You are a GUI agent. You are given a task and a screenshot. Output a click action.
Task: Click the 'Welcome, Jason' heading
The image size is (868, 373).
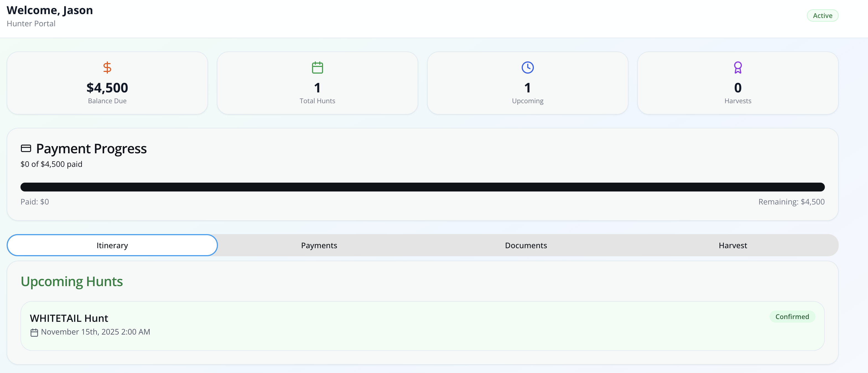(x=50, y=10)
